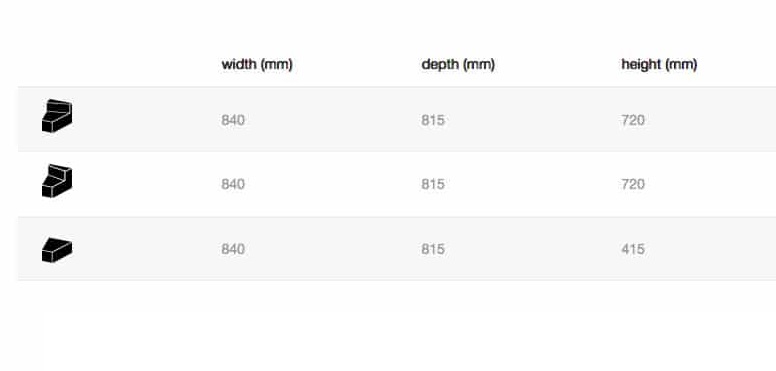Click first row width value 840

tap(233, 120)
